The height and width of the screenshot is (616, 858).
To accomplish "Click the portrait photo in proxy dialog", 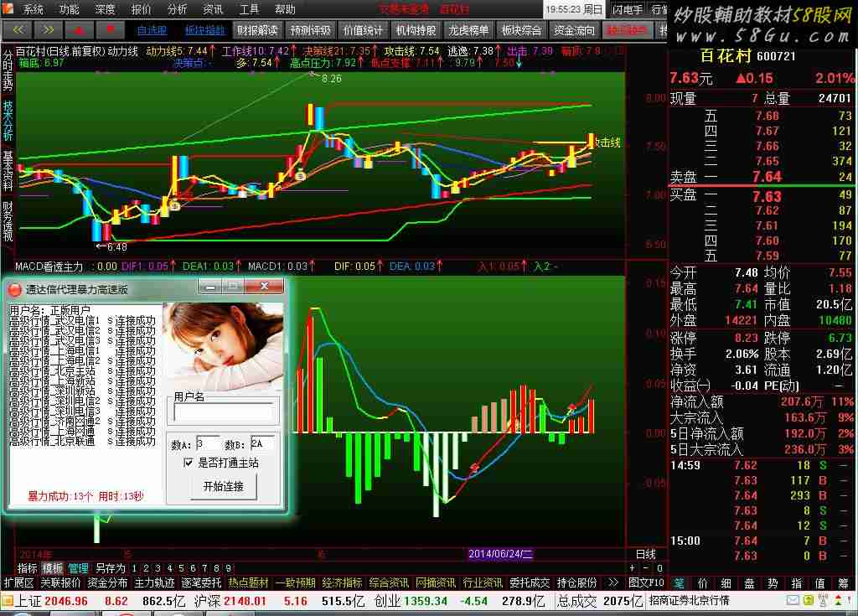I will pos(223,346).
